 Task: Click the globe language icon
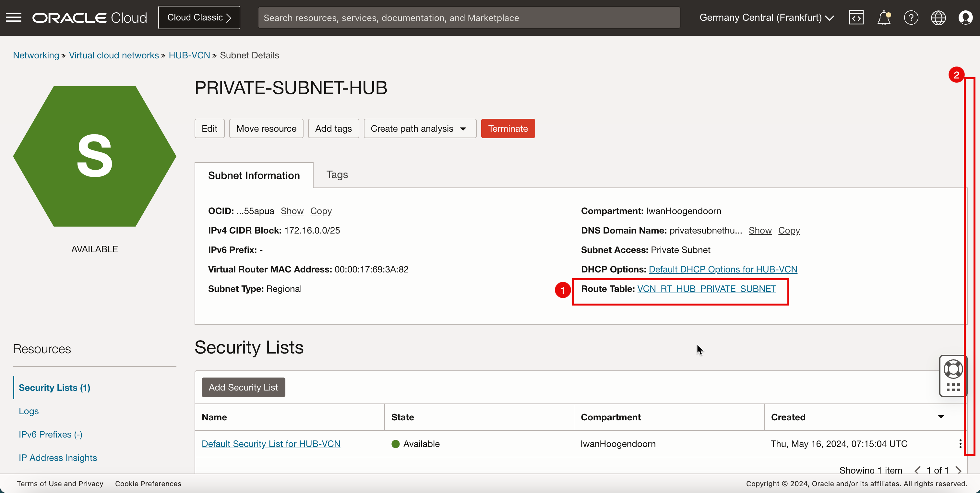938,18
